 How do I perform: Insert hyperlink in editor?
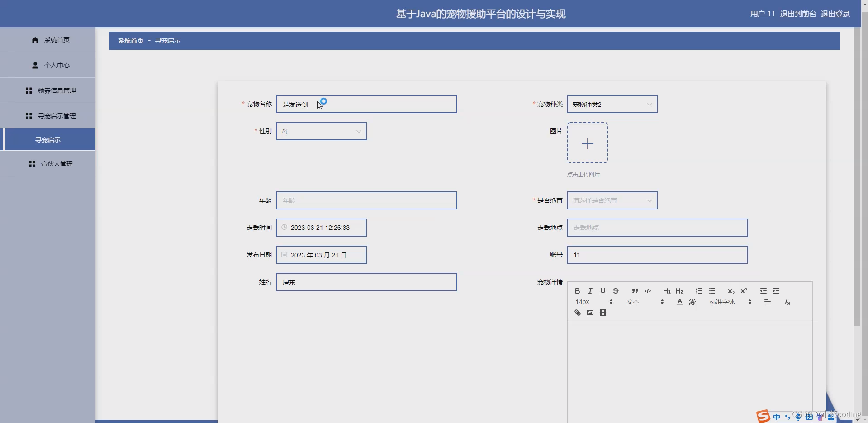pos(577,313)
